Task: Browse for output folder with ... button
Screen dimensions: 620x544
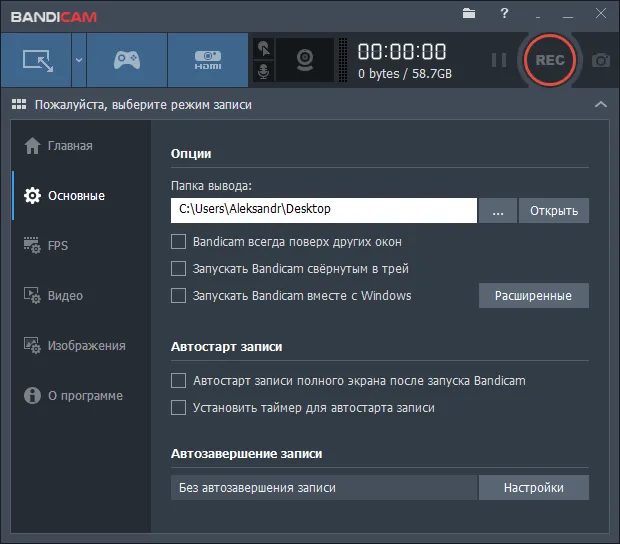Action: click(x=498, y=210)
